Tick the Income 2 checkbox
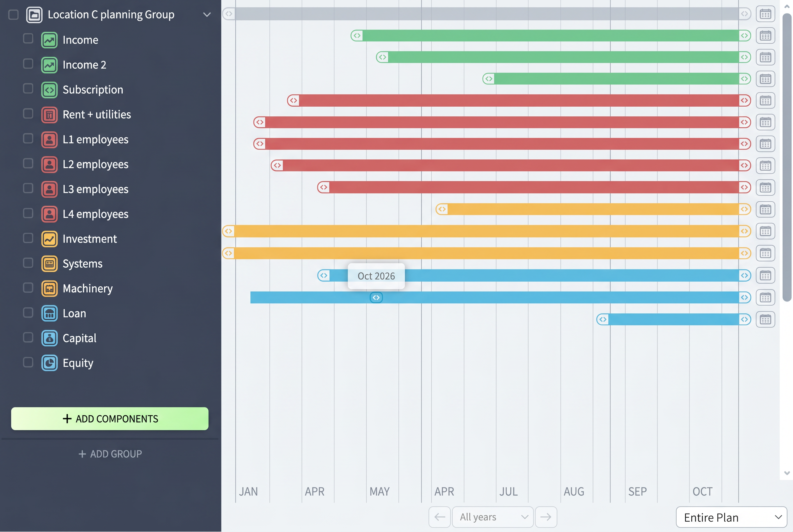Screen dimensions: 793x532 pyautogui.click(x=28, y=63)
